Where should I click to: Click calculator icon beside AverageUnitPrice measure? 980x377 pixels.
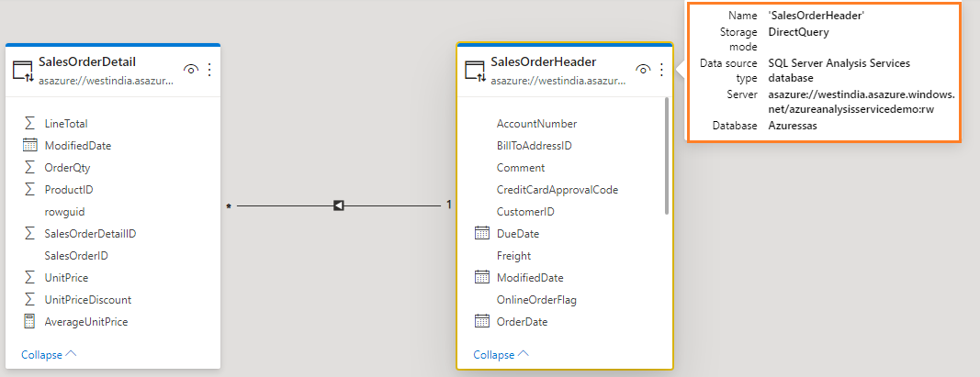click(29, 321)
